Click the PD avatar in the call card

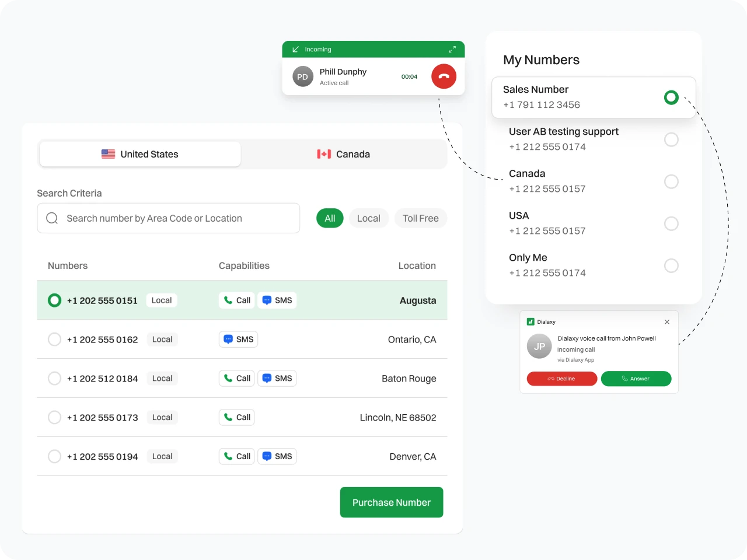[x=302, y=76]
